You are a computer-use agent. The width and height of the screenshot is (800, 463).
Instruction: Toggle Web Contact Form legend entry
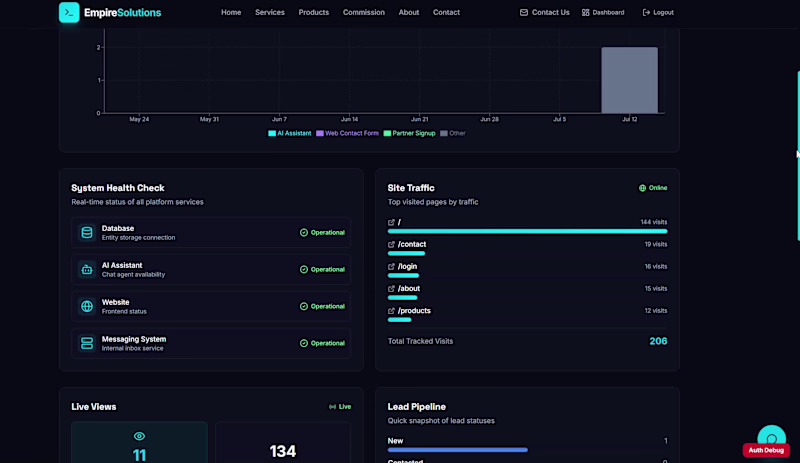coord(347,133)
